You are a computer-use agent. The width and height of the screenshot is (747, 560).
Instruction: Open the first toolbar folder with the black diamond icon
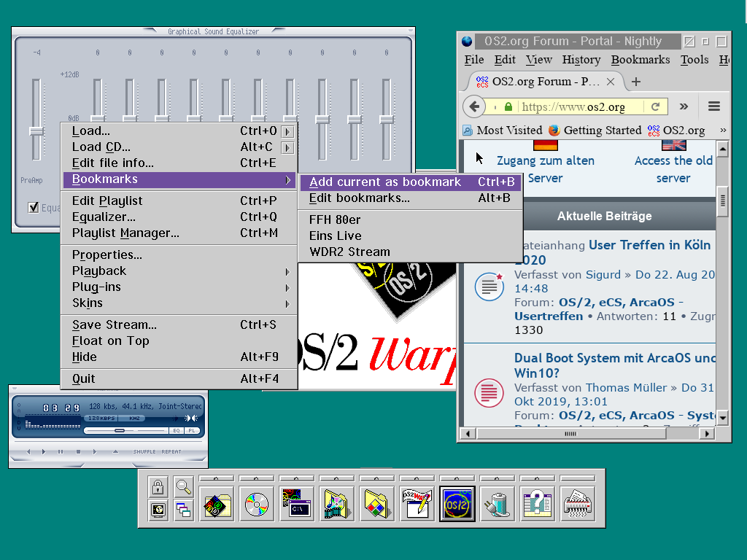pos(216,504)
